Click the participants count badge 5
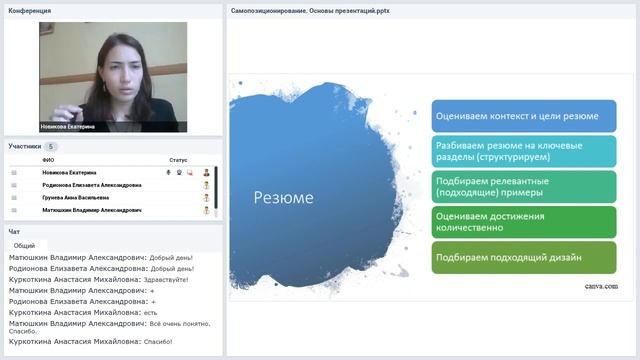Screen dimensions: 640x360 click(51, 146)
